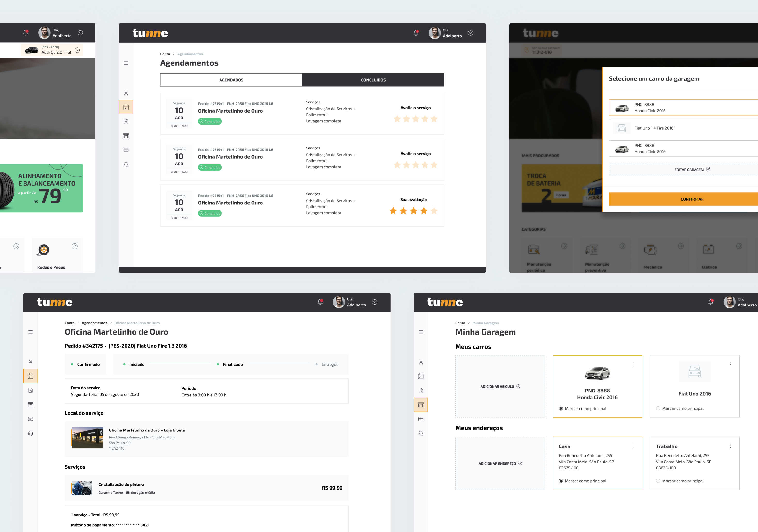This screenshot has width=758, height=532.
Task: Open three-dot menu on Trabalho address card
Action: (x=730, y=446)
